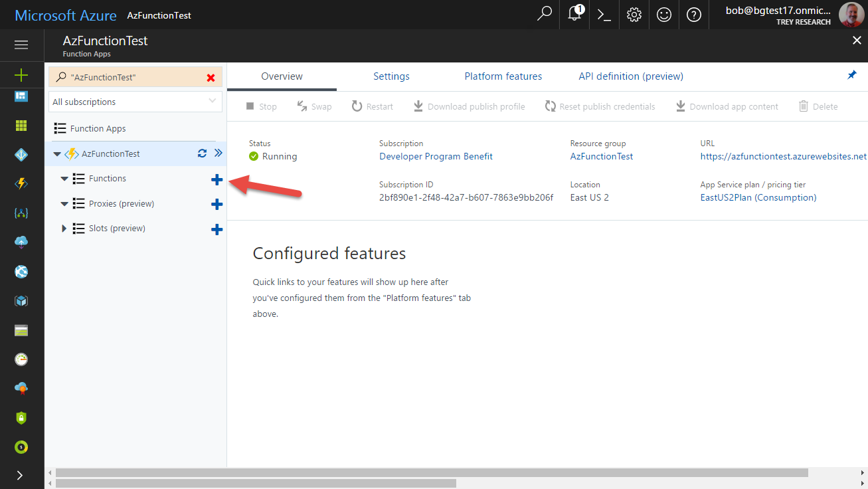
Task: Open the portal hamburger menu
Action: (x=21, y=45)
